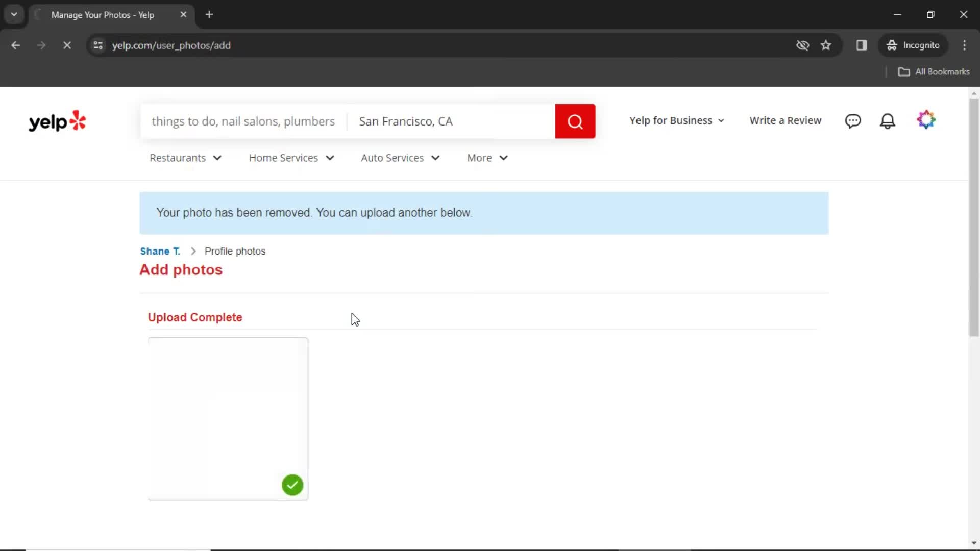Expand the Auto Services menu
980x551 pixels.
(400, 158)
